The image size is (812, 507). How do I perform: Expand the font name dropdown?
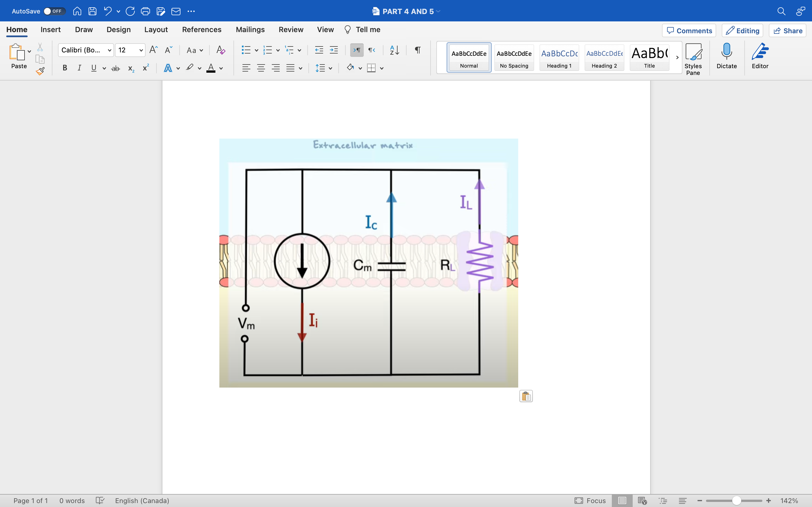(x=109, y=50)
